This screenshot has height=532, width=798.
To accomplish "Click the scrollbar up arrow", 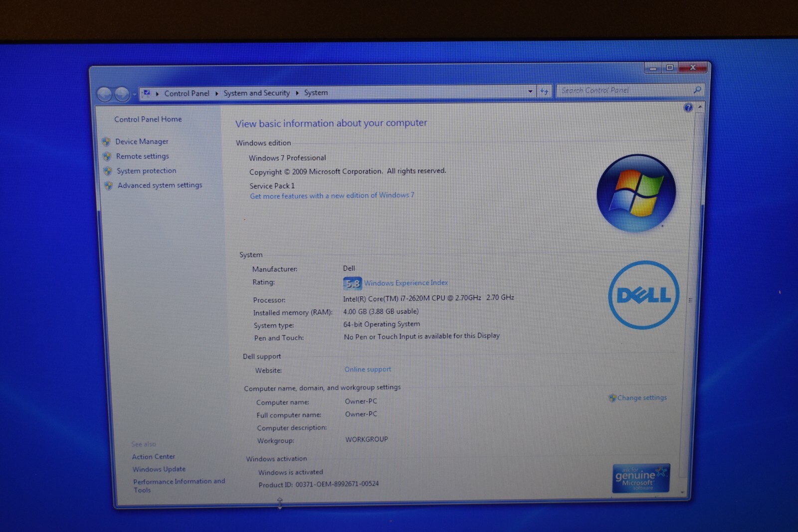I will pyautogui.click(x=700, y=107).
